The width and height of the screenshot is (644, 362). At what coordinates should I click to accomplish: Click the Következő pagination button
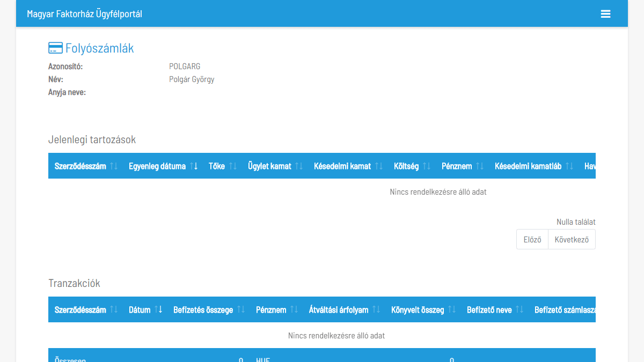(x=572, y=240)
